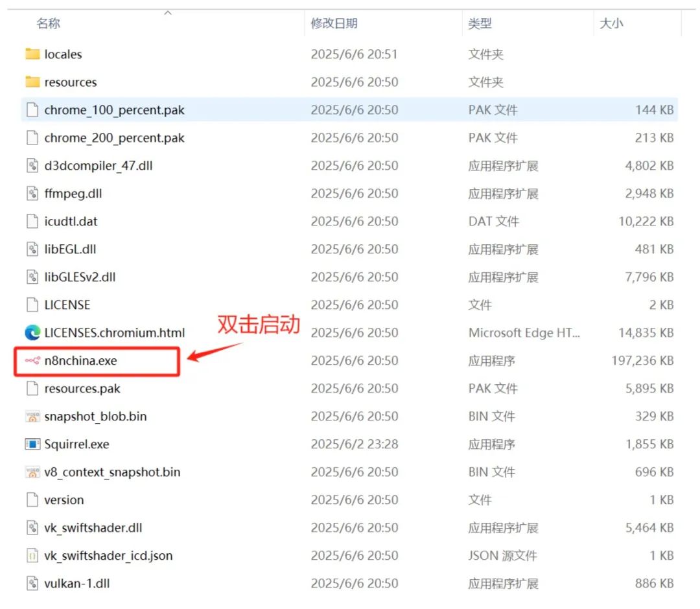Click the snapshot_blob.bin file icon
This screenshot has height=609, width=700.
pos(32,417)
